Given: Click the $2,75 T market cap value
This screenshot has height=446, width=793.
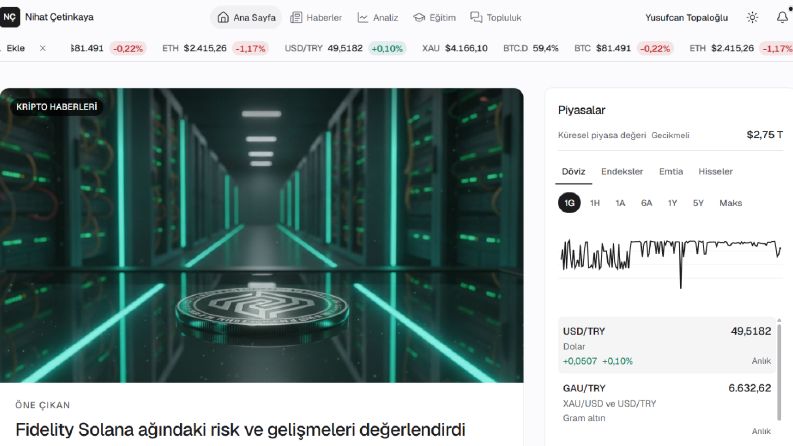Looking at the screenshot, I should (x=765, y=135).
